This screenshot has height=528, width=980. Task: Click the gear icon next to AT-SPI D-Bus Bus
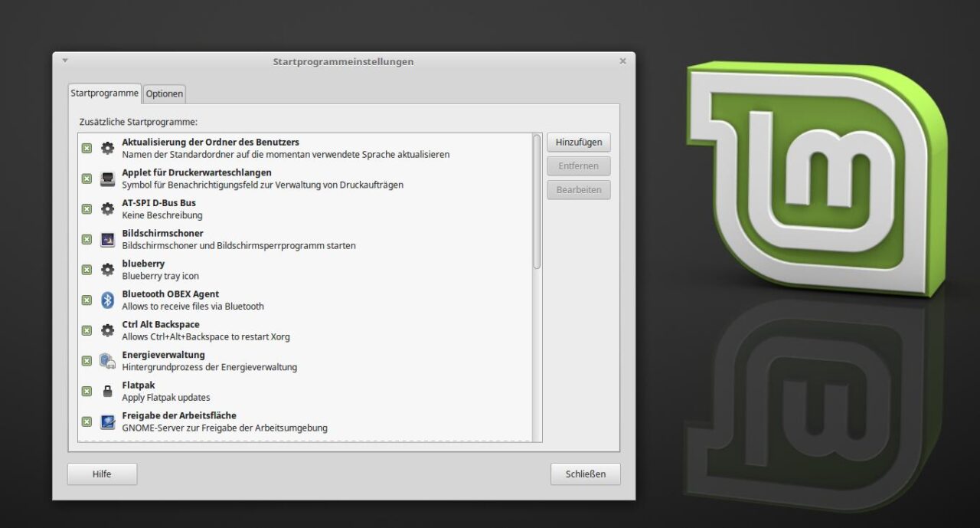click(x=107, y=208)
